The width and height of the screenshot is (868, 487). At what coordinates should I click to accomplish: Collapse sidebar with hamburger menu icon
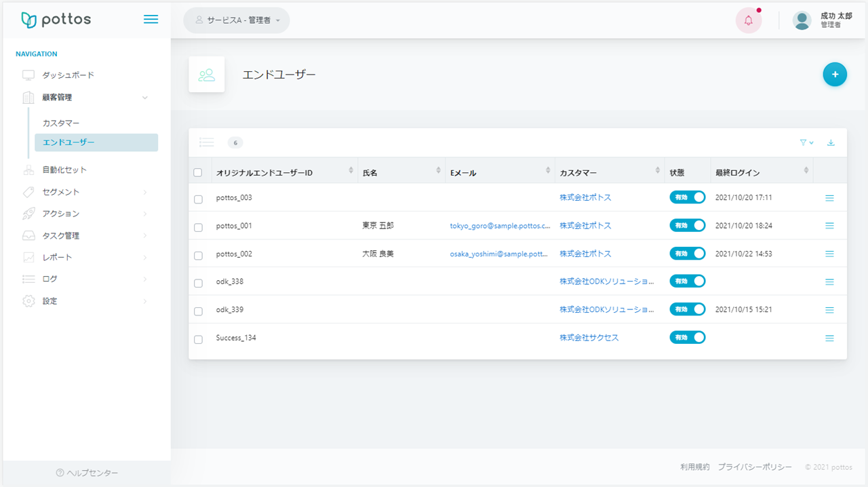[151, 20]
